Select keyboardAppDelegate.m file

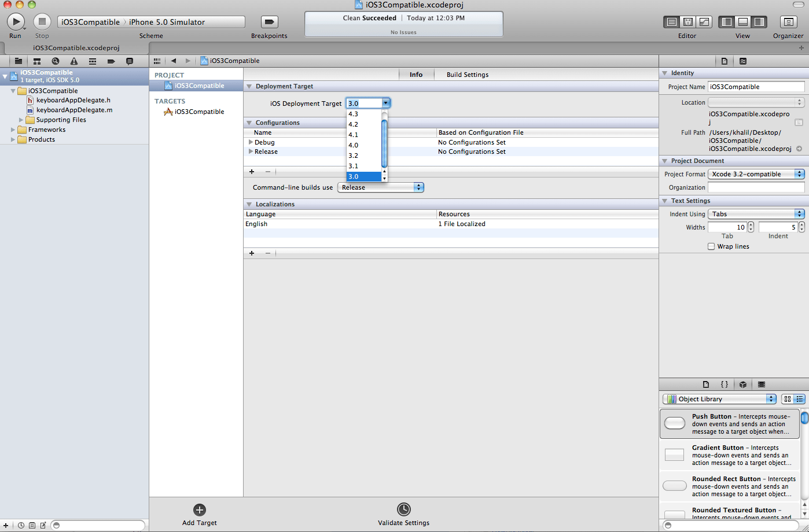74,110
